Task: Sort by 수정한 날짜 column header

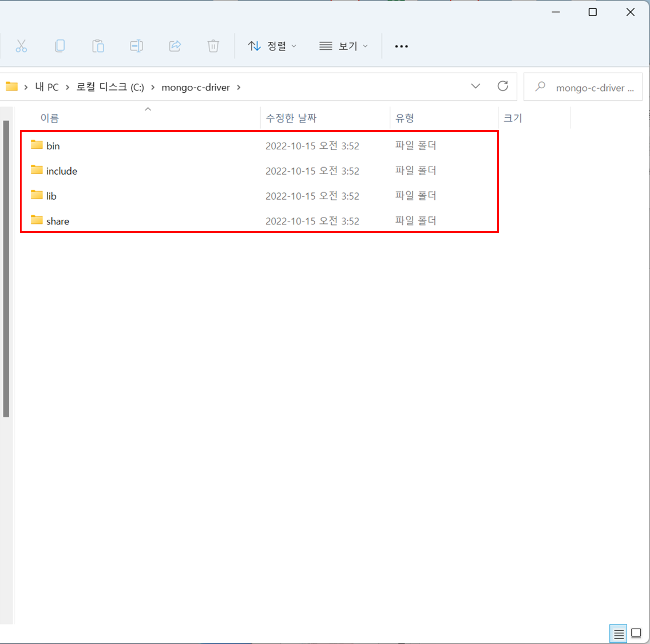Action: point(291,118)
